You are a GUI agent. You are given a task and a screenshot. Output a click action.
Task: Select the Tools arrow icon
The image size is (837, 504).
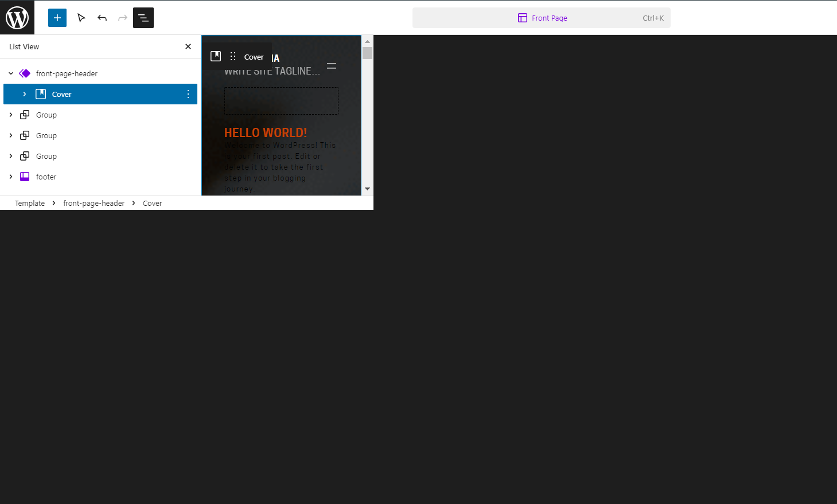[x=81, y=18]
